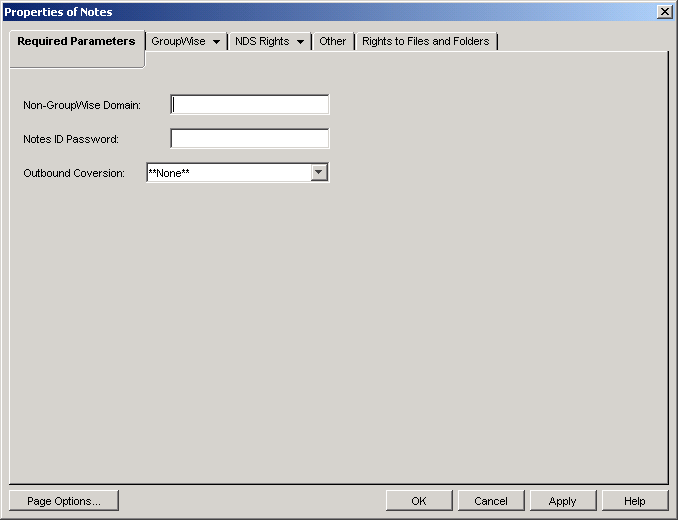Click the Page Options button
Viewport: 678px width, 520px height.
[x=64, y=501]
